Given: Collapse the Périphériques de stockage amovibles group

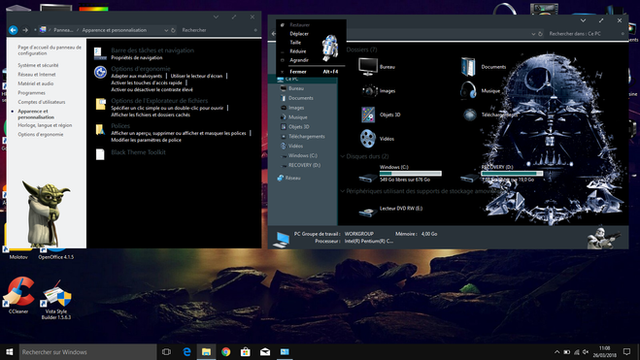Looking at the screenshot, I should (x=343, y=191).
